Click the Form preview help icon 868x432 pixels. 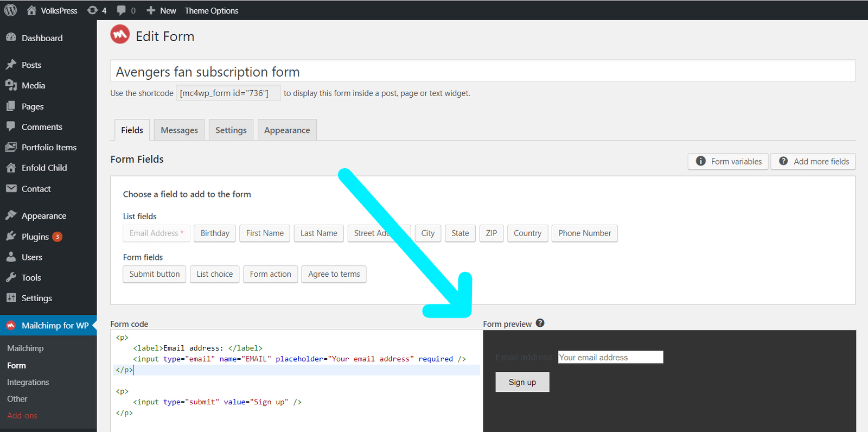pyautogui.click(x=540, y=323)
